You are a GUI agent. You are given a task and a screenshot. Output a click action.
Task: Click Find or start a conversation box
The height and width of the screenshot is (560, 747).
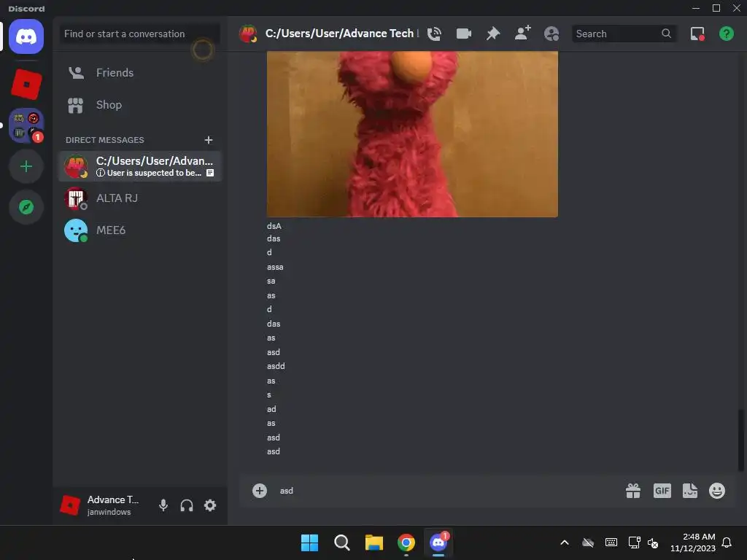140,34
